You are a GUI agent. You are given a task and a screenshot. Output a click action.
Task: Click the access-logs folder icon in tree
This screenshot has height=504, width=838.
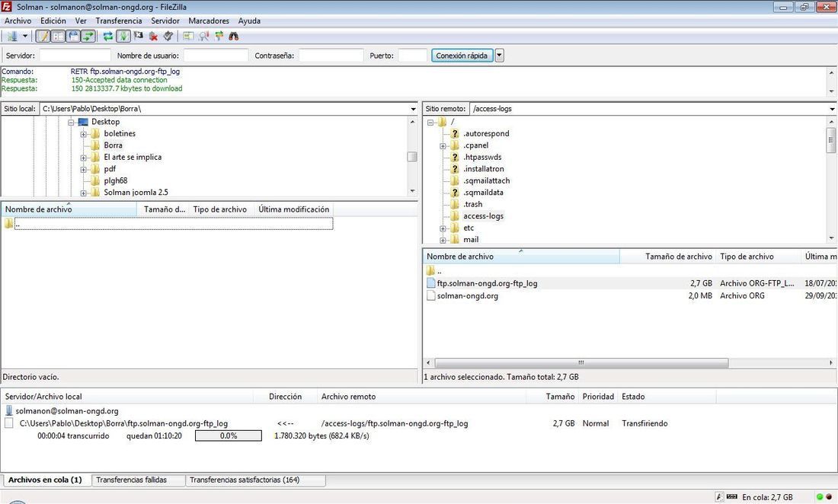click(x=455, y=215)
